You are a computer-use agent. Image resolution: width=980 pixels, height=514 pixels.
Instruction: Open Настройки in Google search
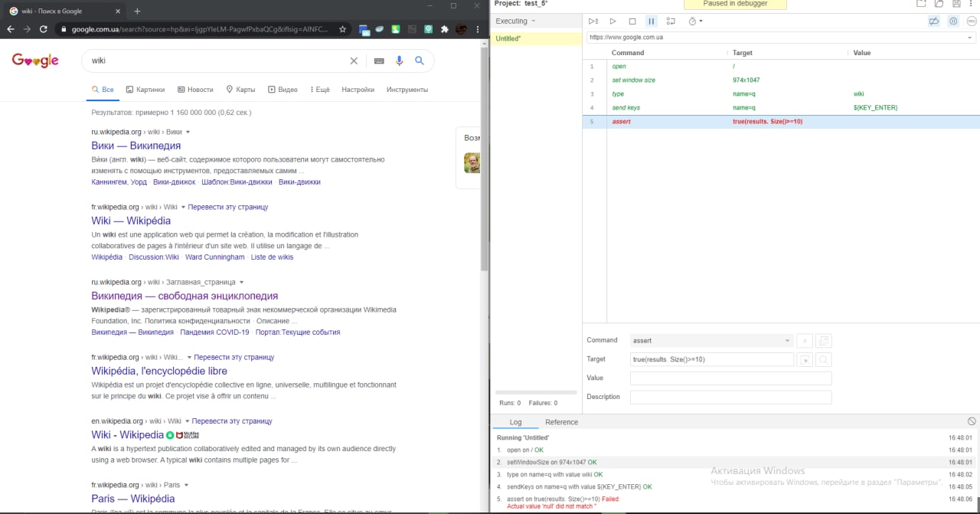(358, 90)
